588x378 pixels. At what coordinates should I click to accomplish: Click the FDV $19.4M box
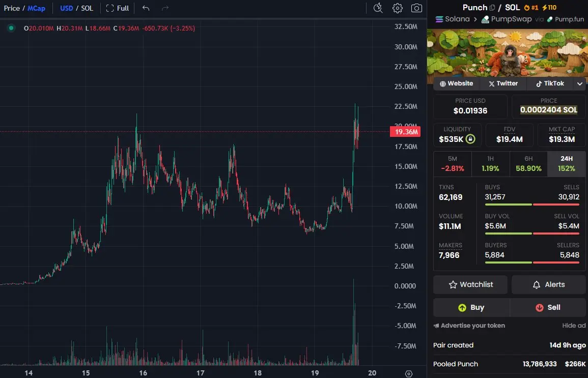click(509, 135)
